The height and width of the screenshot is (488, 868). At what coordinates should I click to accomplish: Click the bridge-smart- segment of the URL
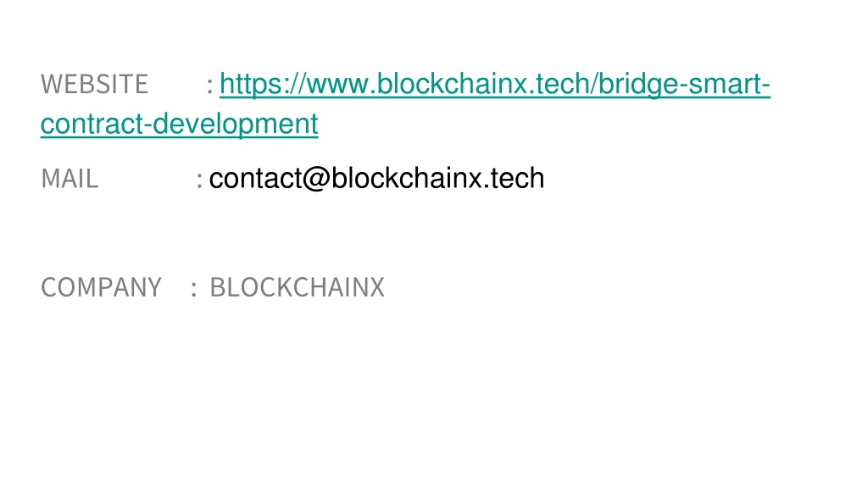pyautogui.click(x=684, y=85)
